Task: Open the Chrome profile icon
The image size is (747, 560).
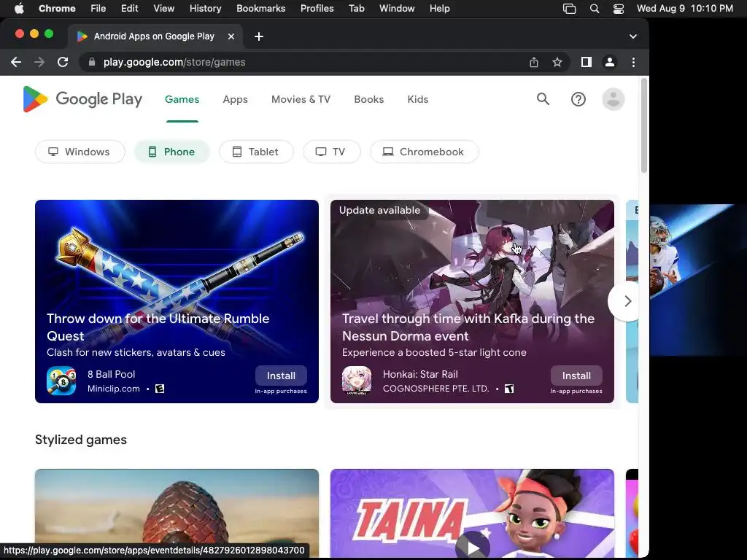Action: click(610, 62)
